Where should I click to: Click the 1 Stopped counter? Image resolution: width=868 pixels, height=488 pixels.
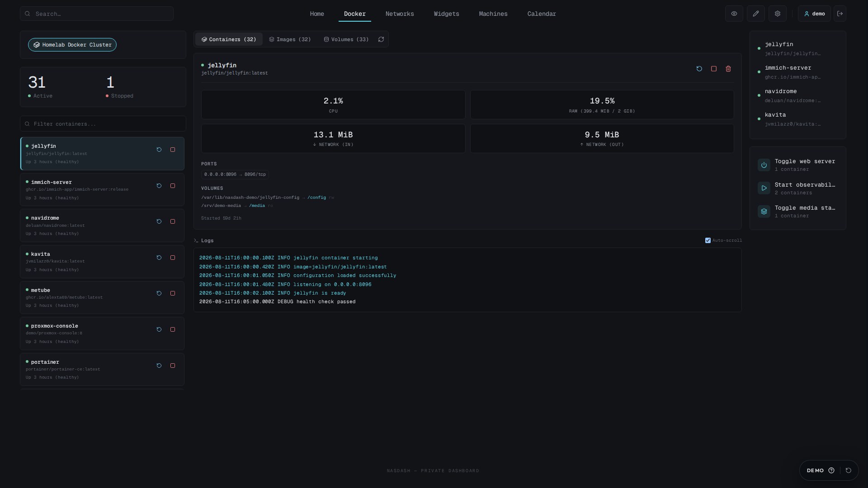119,87
